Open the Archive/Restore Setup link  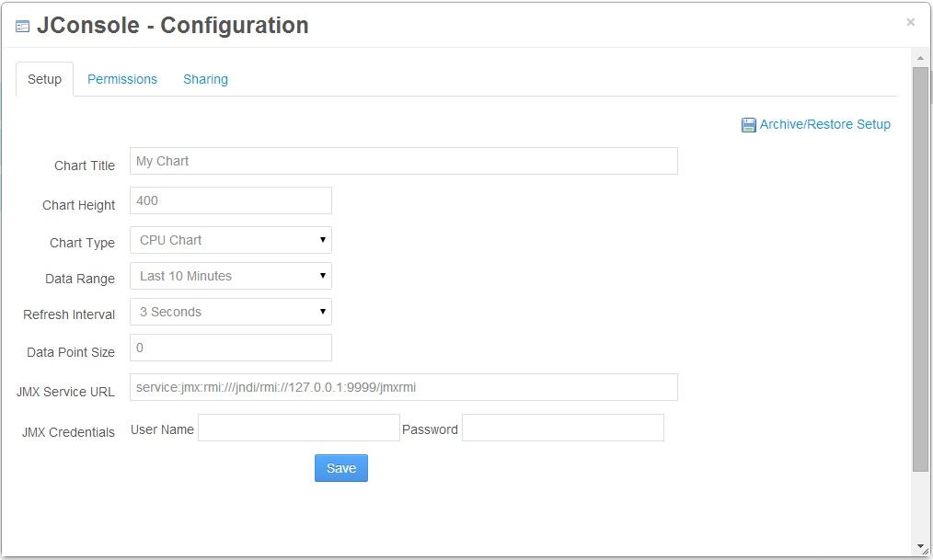point(824,124)
